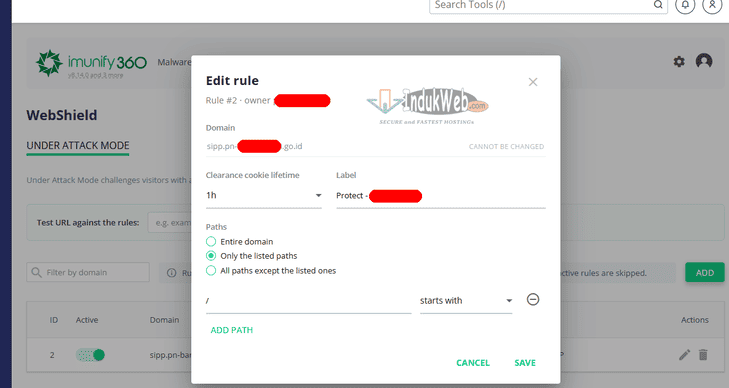The height and width of the screenshot is (388, 729).
Task: Select Only the listed paths option
Action: coord(211,256)
